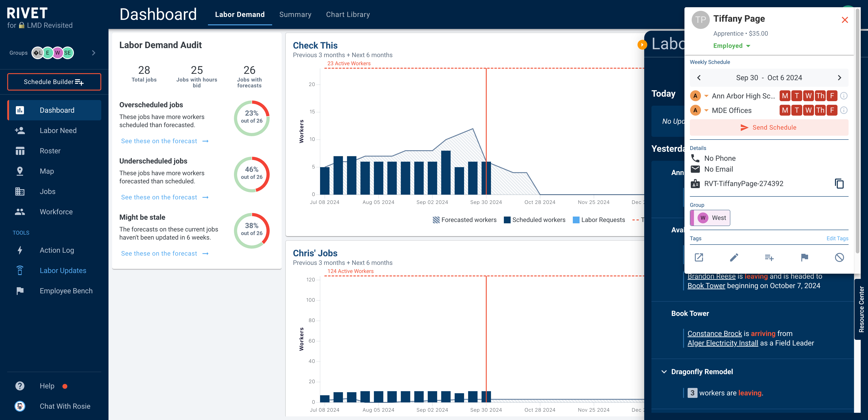Toggle Forecasted workers legend item

[464, 220]
